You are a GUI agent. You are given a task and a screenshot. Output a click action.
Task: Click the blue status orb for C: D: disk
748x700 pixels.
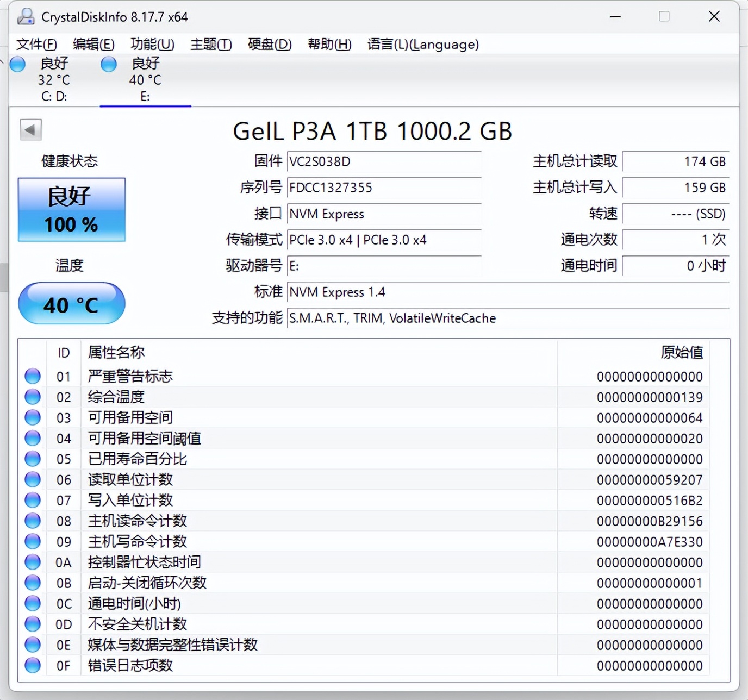(17, 64)
